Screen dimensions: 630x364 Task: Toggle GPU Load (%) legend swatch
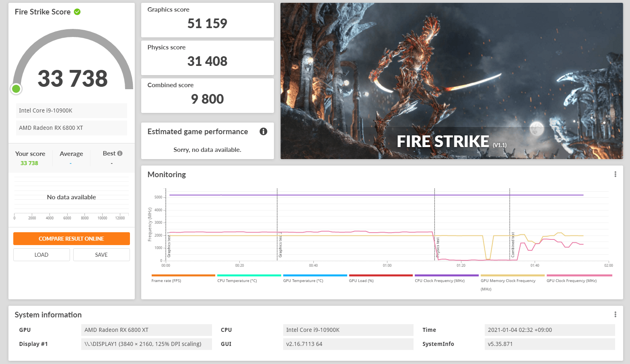381,275
